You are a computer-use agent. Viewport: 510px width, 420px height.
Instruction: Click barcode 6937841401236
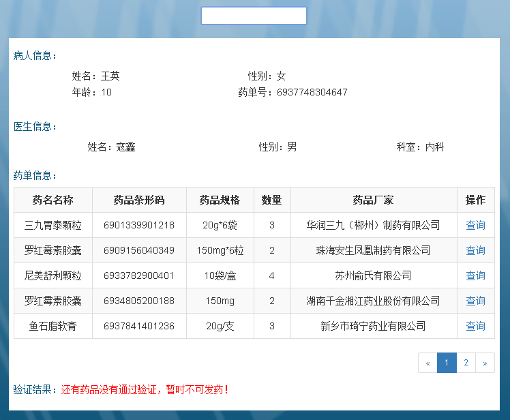pyautogui.click(x=139, y=326)
